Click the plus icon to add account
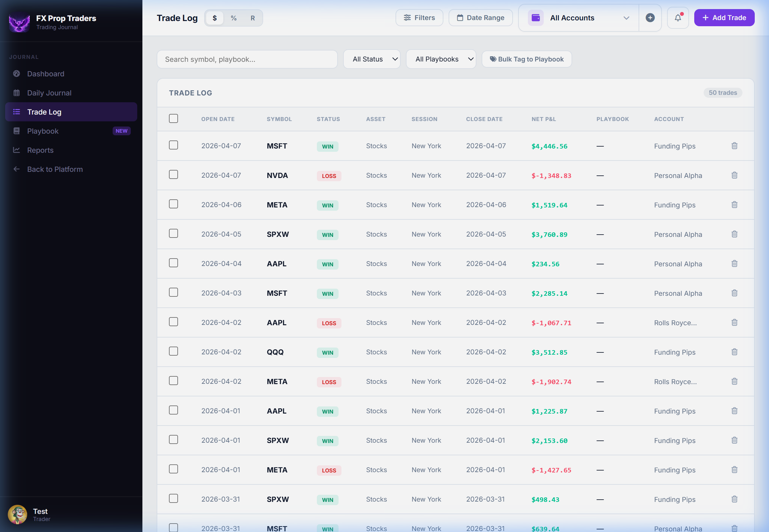769x532 pixels. tap(650, 18)
